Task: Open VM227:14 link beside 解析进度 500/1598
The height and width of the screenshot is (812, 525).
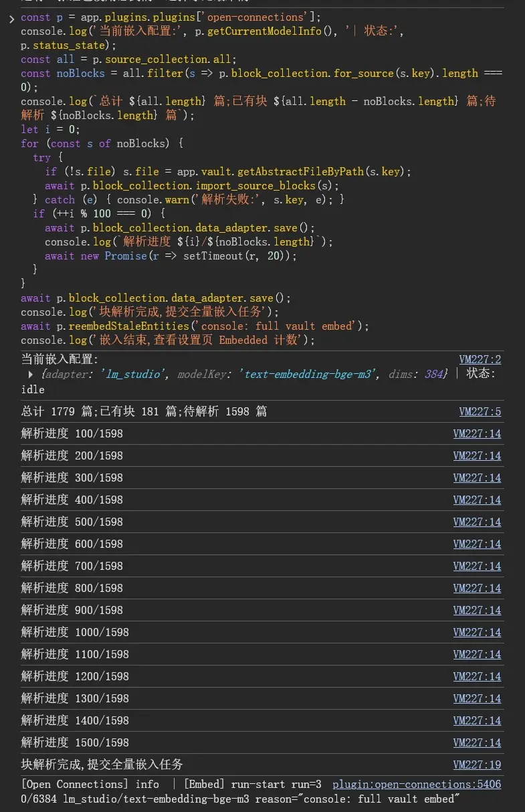Action: coord(477,522)
